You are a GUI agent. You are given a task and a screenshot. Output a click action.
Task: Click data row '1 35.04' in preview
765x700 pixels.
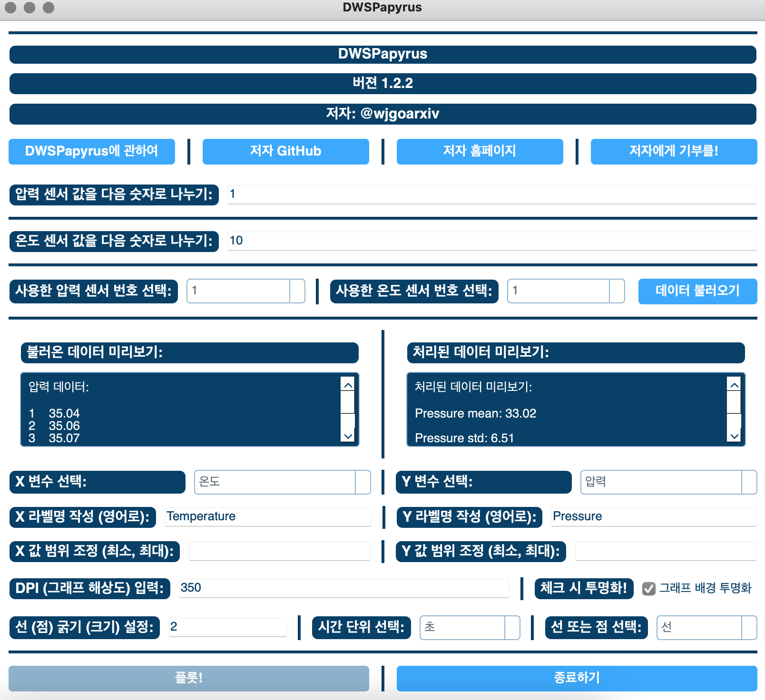54,413
